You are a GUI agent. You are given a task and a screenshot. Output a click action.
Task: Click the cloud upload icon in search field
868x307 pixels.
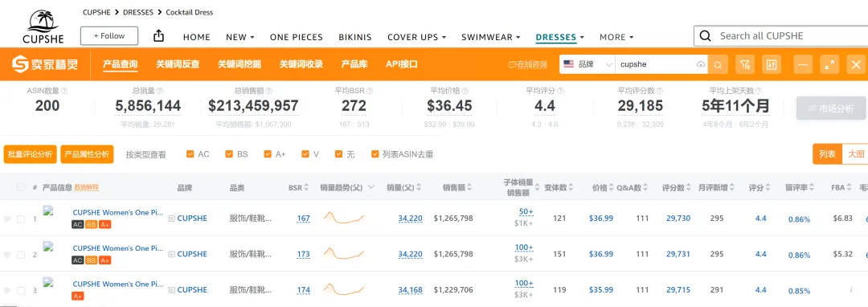pos(701,65)
